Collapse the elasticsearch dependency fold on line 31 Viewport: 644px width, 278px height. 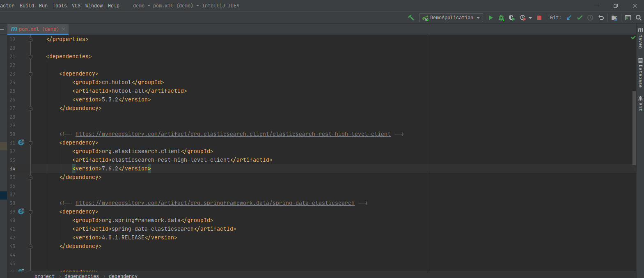[30, 143]
